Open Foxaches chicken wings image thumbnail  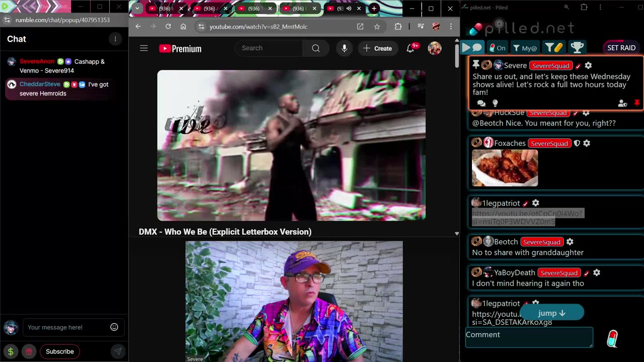(505, 168)
